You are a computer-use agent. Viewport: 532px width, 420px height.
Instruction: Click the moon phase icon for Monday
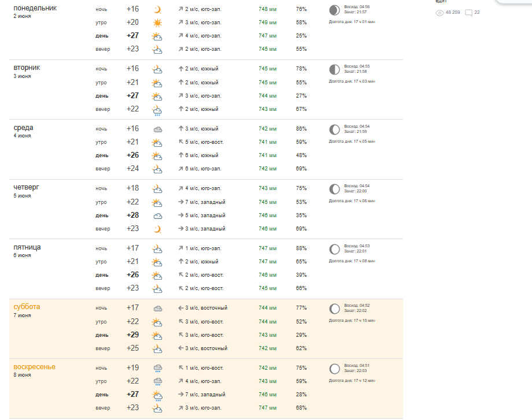335,10
